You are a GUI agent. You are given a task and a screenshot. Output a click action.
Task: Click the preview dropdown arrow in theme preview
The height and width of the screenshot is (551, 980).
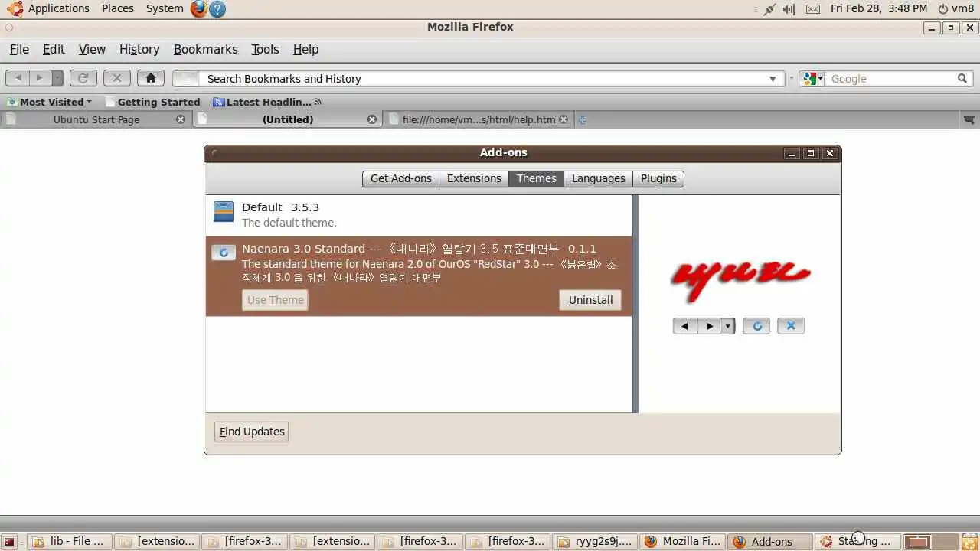(x=728, y=326)
